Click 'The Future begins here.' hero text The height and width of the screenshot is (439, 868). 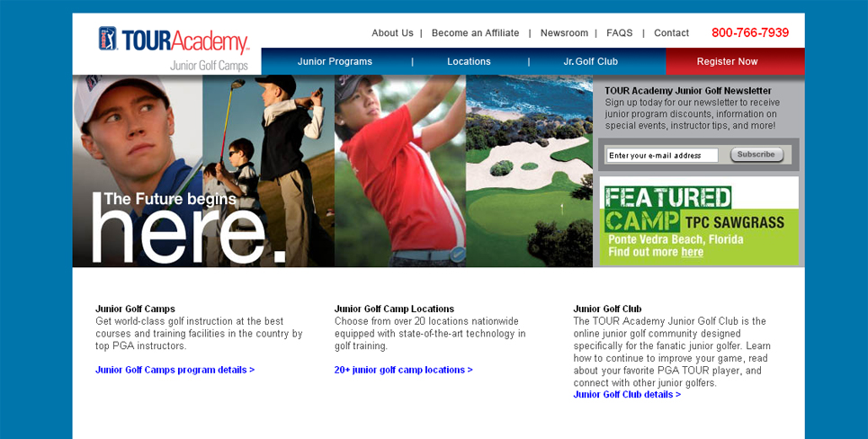coord(188,228)
